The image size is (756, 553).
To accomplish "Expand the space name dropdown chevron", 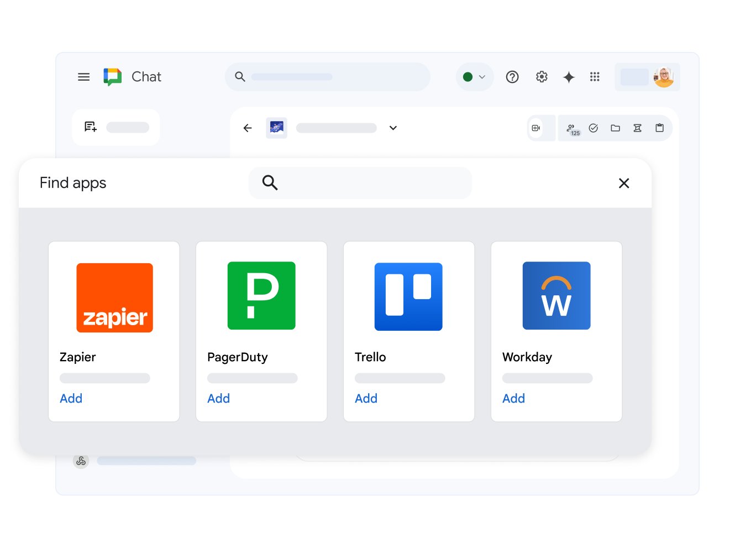I will [393, 128].
